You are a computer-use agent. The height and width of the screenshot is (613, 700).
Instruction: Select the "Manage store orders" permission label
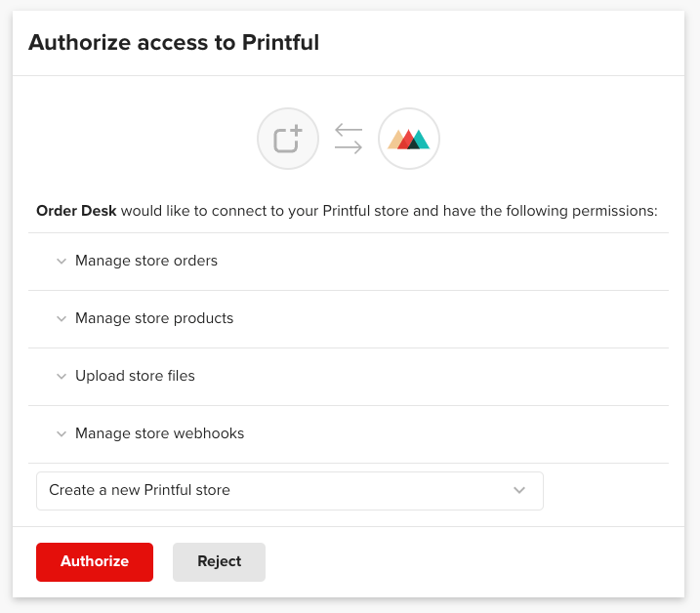[x=146, y=262]
